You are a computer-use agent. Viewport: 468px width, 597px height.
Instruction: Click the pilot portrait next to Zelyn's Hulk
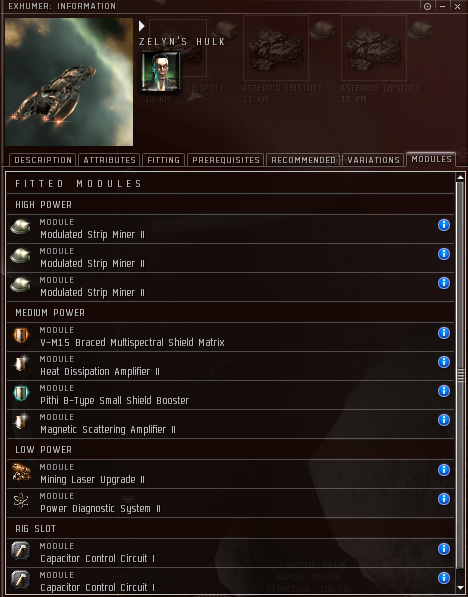coord(161,72)
